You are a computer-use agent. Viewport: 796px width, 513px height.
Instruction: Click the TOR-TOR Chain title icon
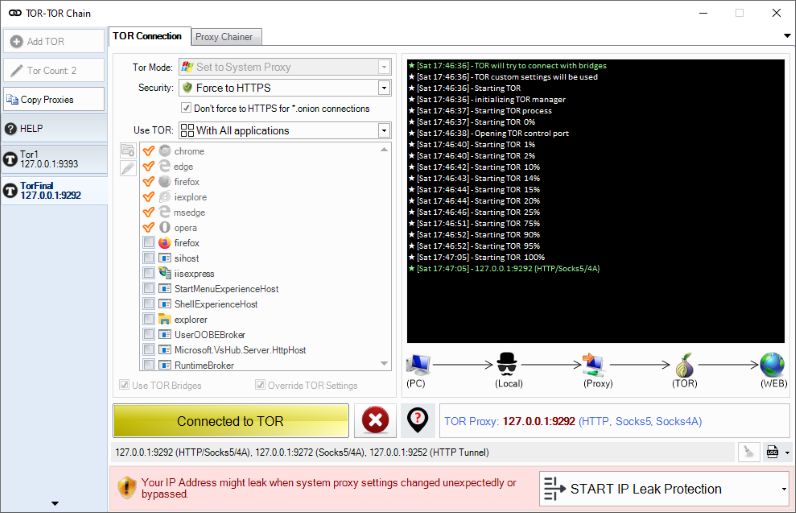[15, 13]
